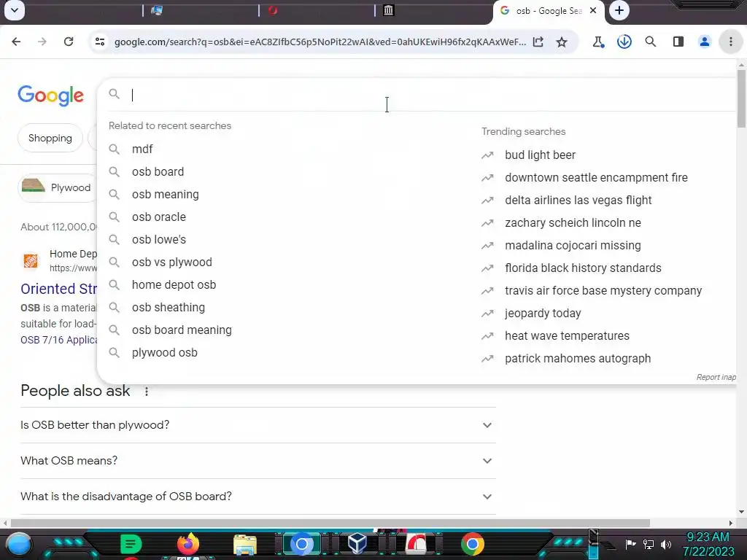747x560 pixels.
Task: Select the Shopping filter chip
Action: (x=50, y=138)
